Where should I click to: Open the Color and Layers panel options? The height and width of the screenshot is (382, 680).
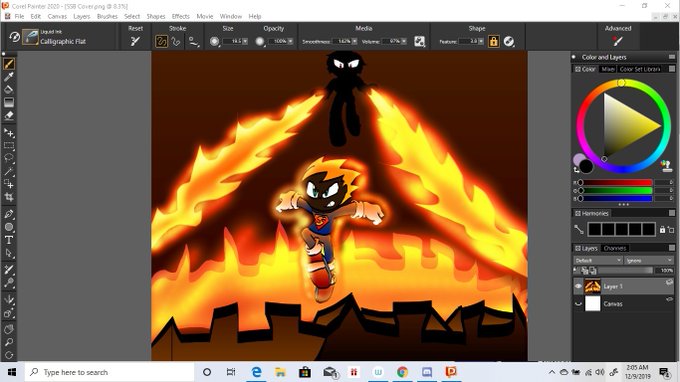point(672,57)
